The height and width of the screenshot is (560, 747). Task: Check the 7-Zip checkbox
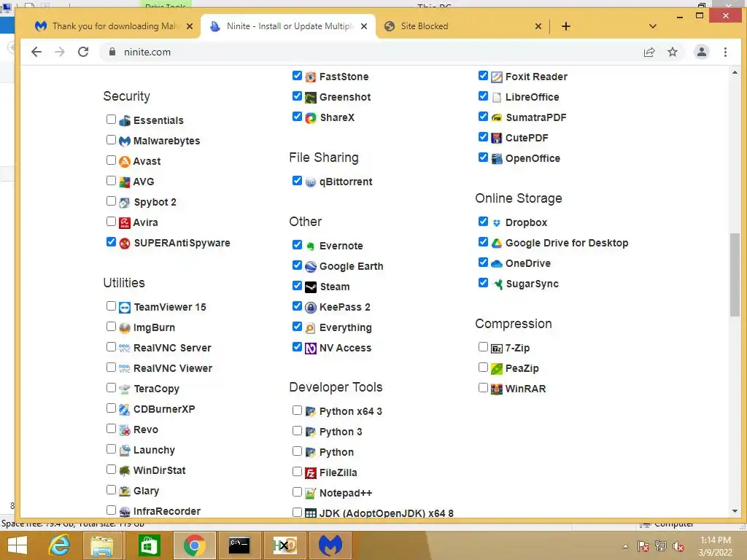pos(483,346)
